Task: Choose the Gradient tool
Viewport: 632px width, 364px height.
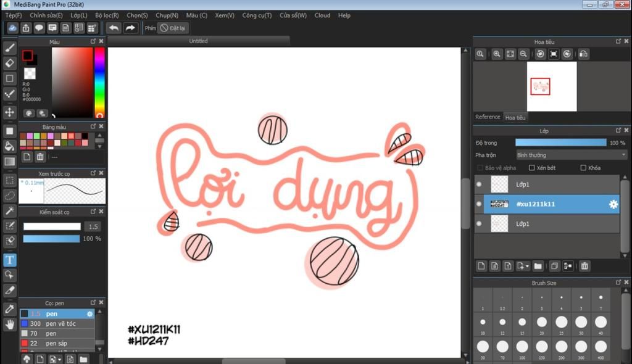Action: 10,162
